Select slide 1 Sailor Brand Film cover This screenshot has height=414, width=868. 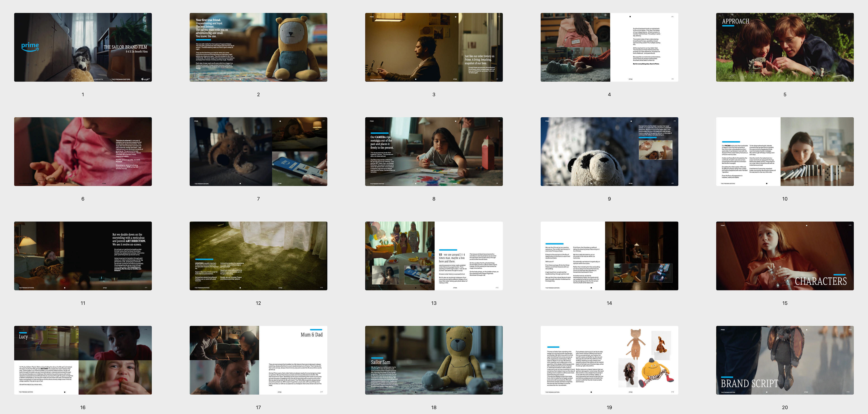pyautogui.click(x=83, y=47)
